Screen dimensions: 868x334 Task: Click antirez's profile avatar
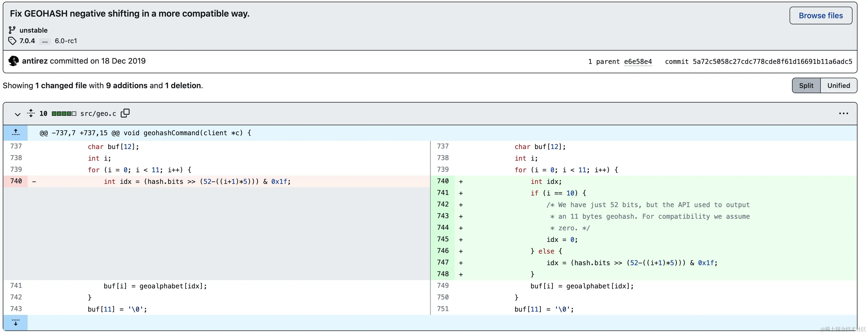pyautogui.click(x=13, y=61)
